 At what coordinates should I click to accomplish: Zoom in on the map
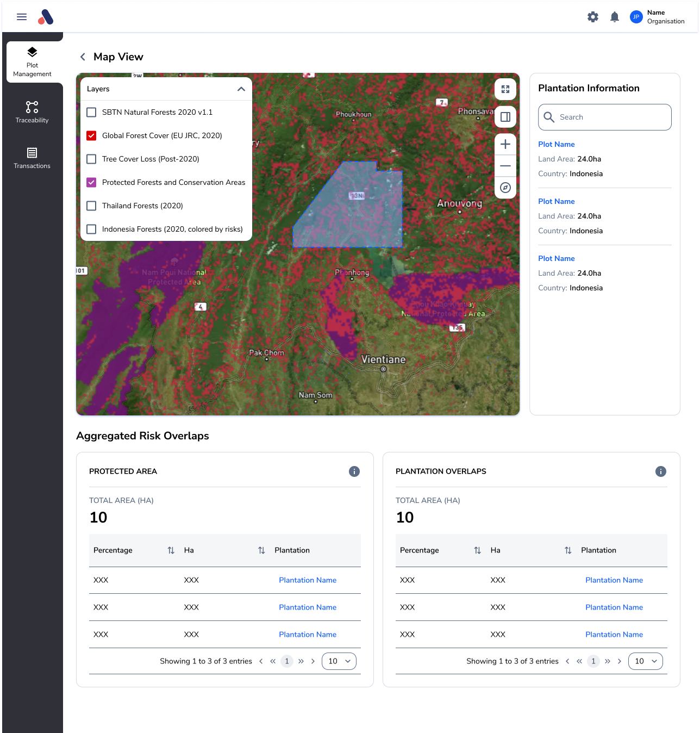505,144
